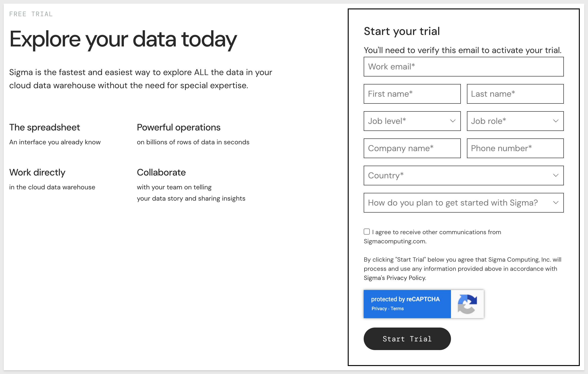This screenshot has height=374, width=588.
Task: Submit the form with Start Trial button
Action: (x=407, y=339)
